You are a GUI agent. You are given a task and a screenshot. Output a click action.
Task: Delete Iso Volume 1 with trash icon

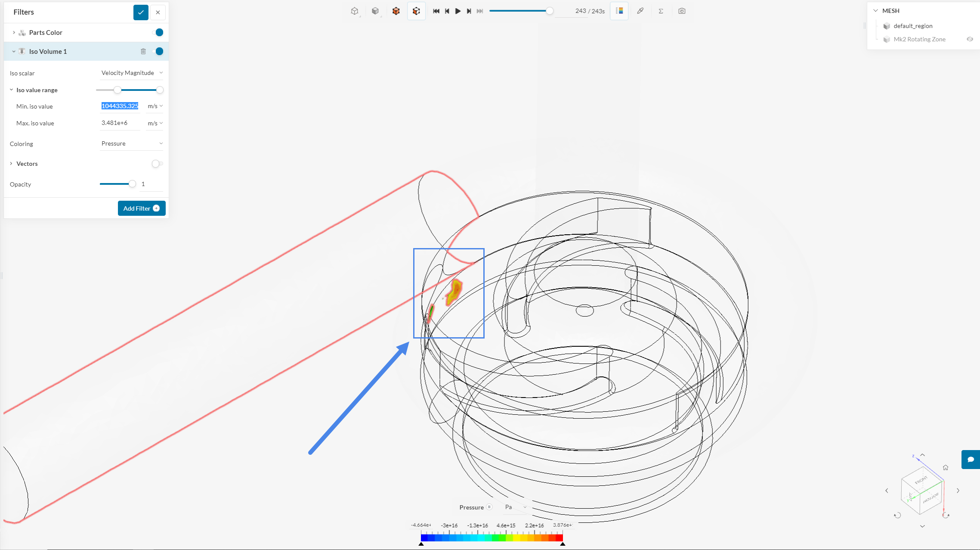click(x=143, y=52)
